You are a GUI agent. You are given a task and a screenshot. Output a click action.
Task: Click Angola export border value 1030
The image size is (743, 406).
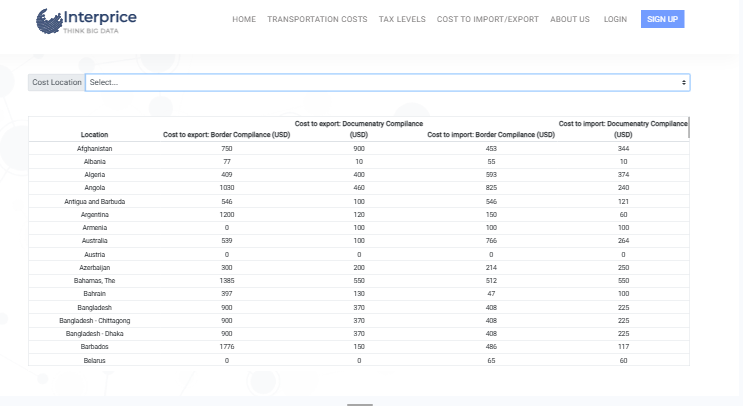coord(227,188)
